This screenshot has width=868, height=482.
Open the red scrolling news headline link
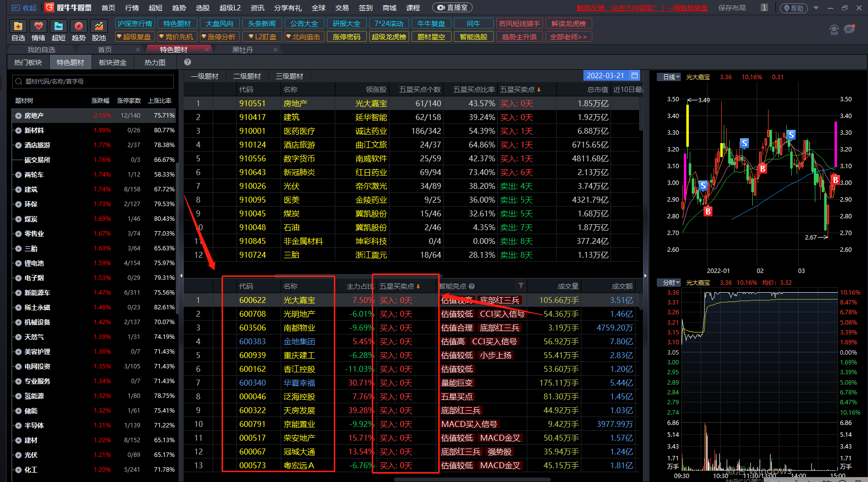642,8
